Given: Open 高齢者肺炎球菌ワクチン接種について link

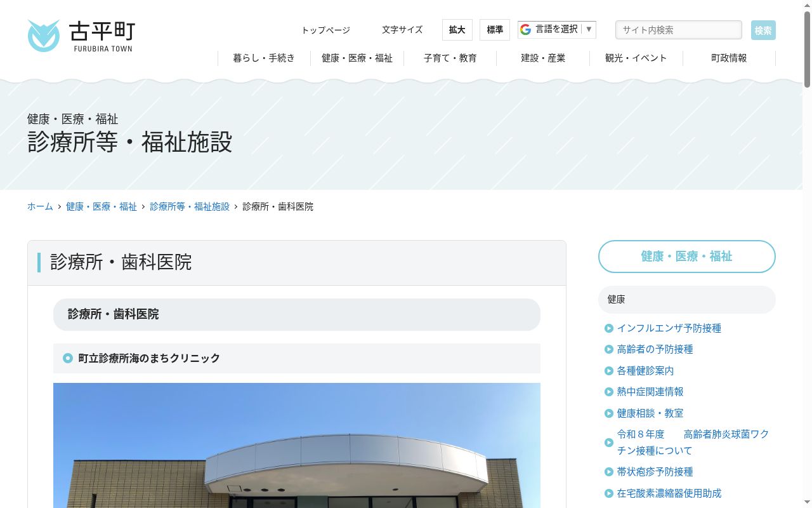Looking at the screenshot, I should coord(693,443).
